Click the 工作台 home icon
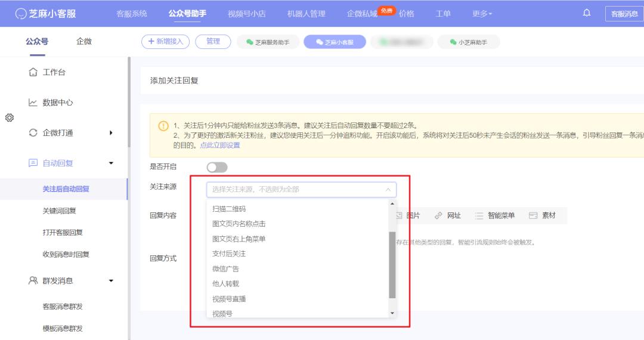 tap(33, 72)
